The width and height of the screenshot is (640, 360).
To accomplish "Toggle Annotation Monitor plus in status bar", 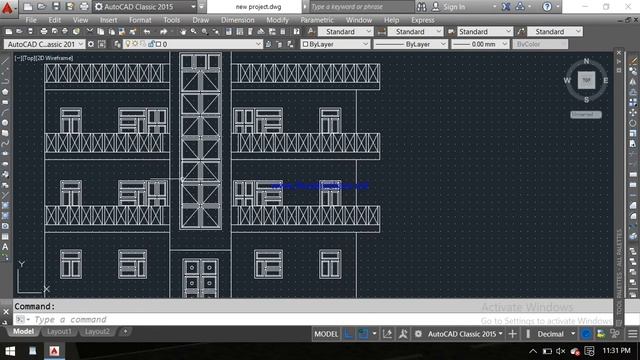I will [x=512, y=334].
